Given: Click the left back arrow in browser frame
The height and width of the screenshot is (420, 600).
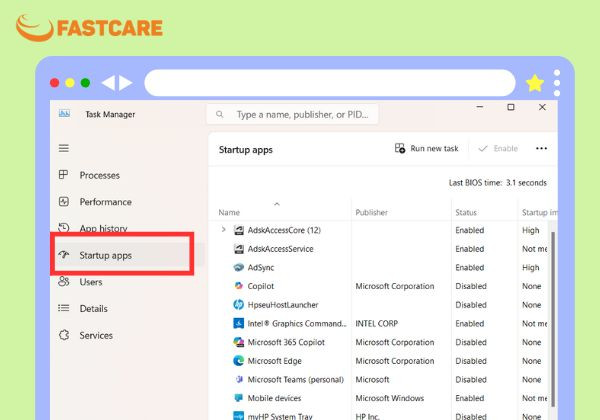Looking at the screenshot, I should [108, 83].
